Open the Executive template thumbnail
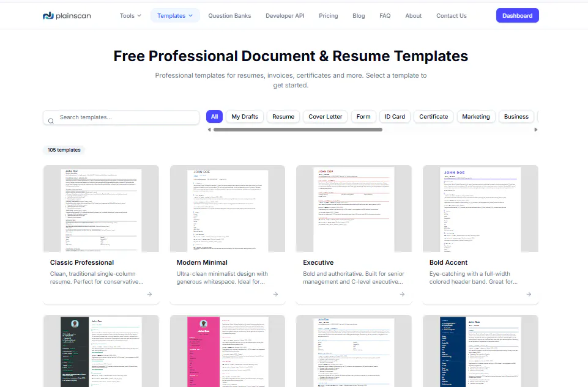Viewport: 588px width, 387px height. (354, 208)
